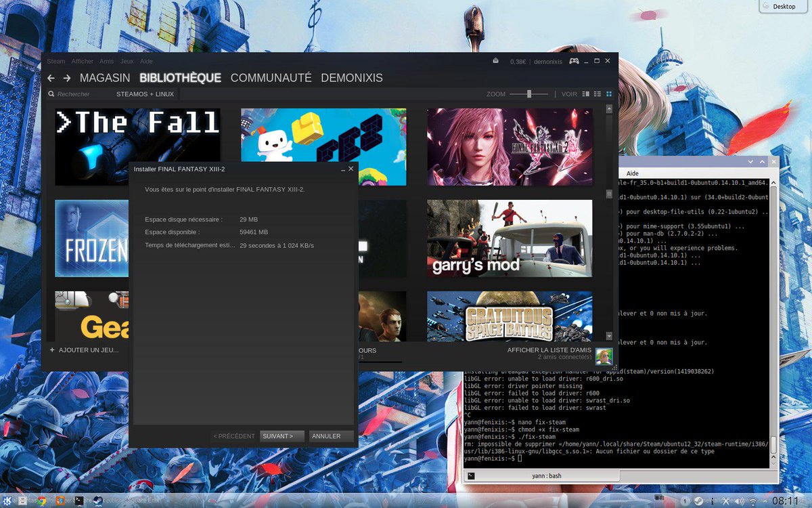Screen dimensions: 812x508
Task: Click Steam library scrollbar down arrow
Action: [x=609, y=336]
